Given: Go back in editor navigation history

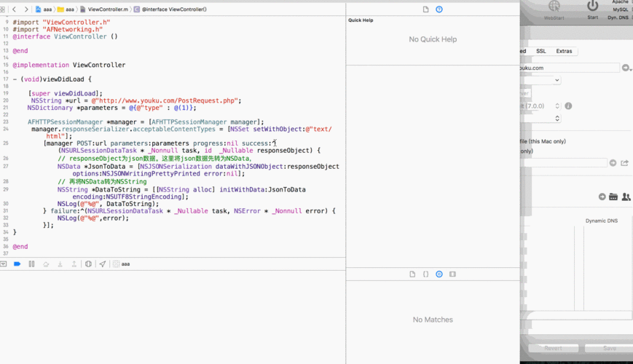Looking at the screenshot, I should 14,9.
